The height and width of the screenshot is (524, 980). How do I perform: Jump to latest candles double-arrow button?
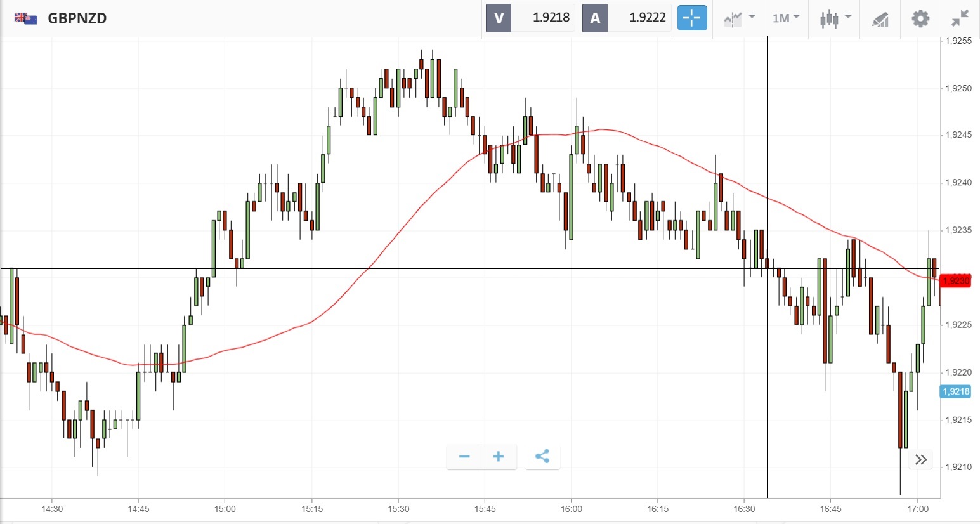pyautogui.click(x=921, y=459)
